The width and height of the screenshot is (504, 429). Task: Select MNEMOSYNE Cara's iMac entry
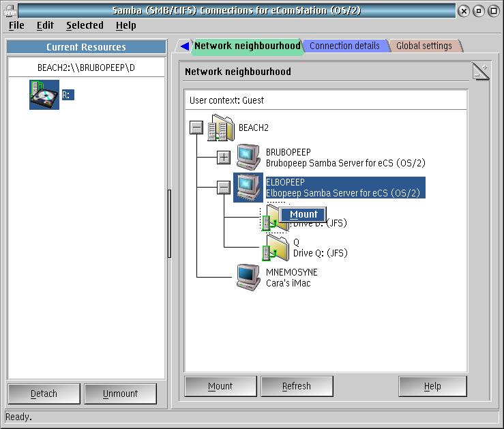tap(291, 278)
